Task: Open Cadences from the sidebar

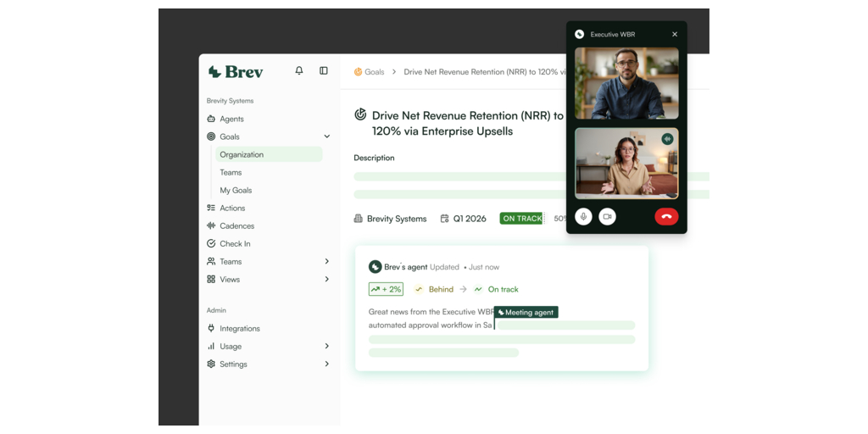Action: (236, 226)
